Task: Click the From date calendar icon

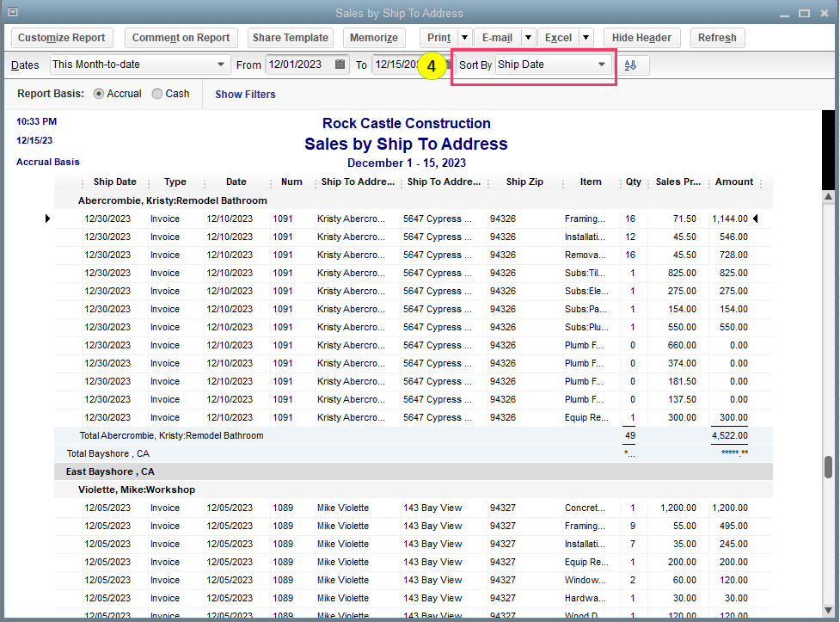Action: [340, 65]
